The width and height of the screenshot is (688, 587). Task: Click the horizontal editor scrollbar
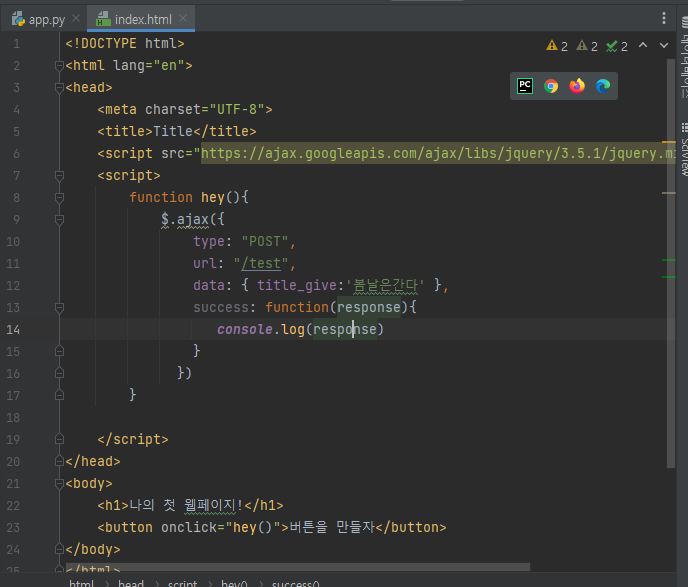(x=297, y=567)
